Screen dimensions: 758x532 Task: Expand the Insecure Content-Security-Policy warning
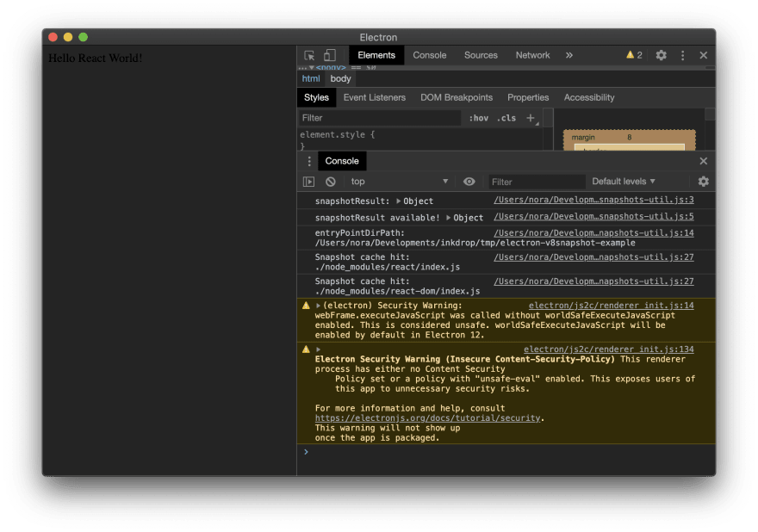pyautogui.click(x=318, y=350)
